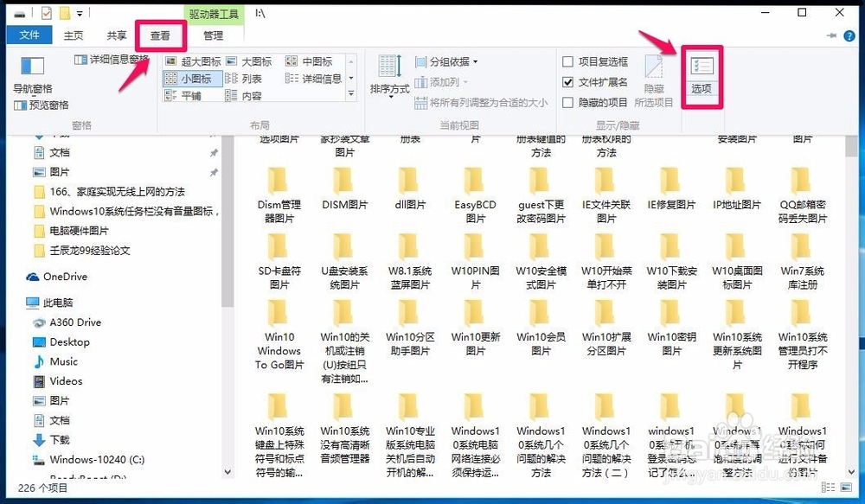Select Content (内容) layout
The image size is (865, 504).
click(x=243, y=96)
